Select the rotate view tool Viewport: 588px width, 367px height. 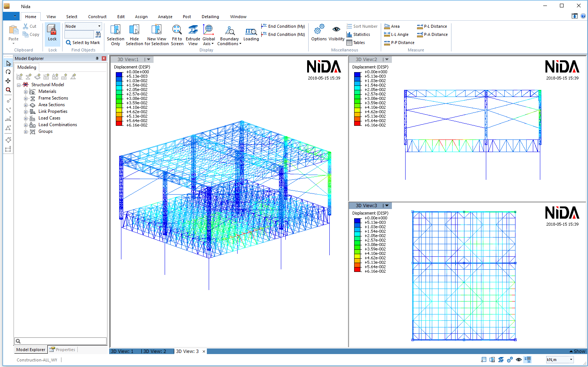[x=8, y=72]
